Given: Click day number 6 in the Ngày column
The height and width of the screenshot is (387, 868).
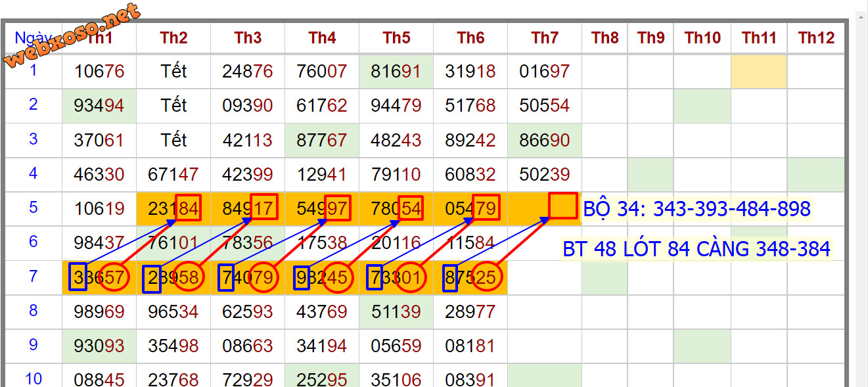Looking at the screenshot, I should [34, 241].
